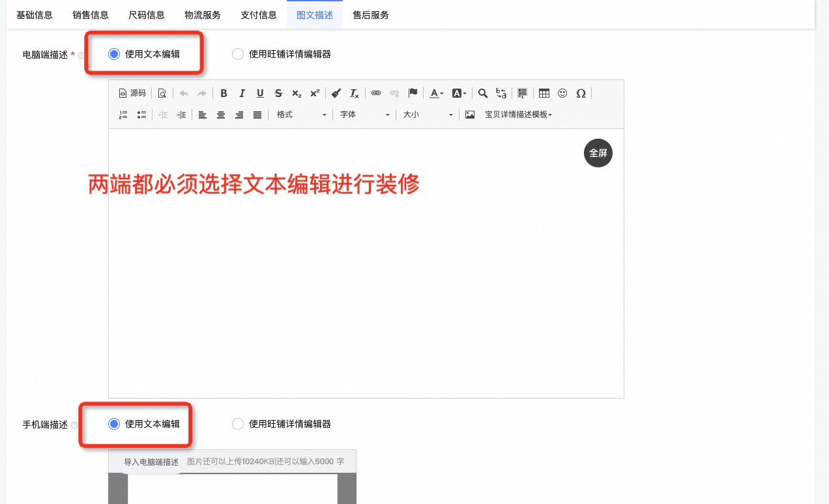The width and height of the screenshot is (829, 504).
Task: Open the text color picker
Action: pyautogui.click(x=437, y=93)
